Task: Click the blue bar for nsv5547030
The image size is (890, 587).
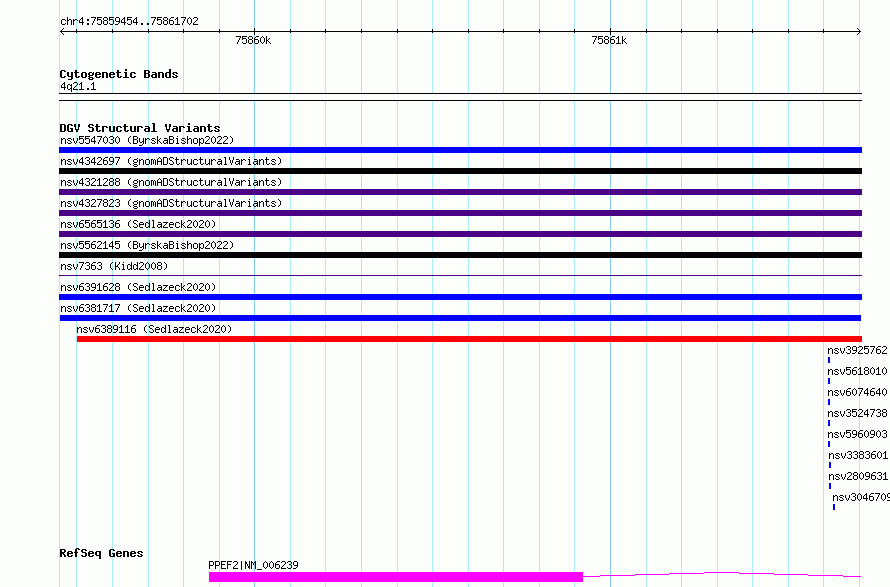Action: pos(460,150)
